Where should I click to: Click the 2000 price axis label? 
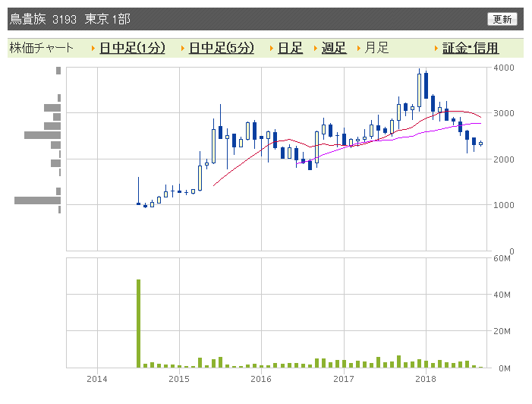pos(504,159)
